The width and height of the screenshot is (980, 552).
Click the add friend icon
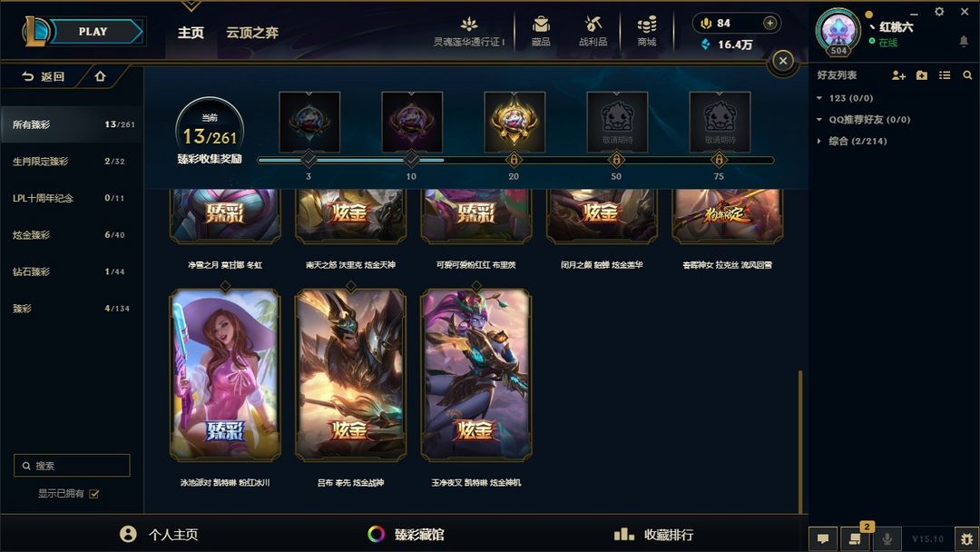coord(898,75)
